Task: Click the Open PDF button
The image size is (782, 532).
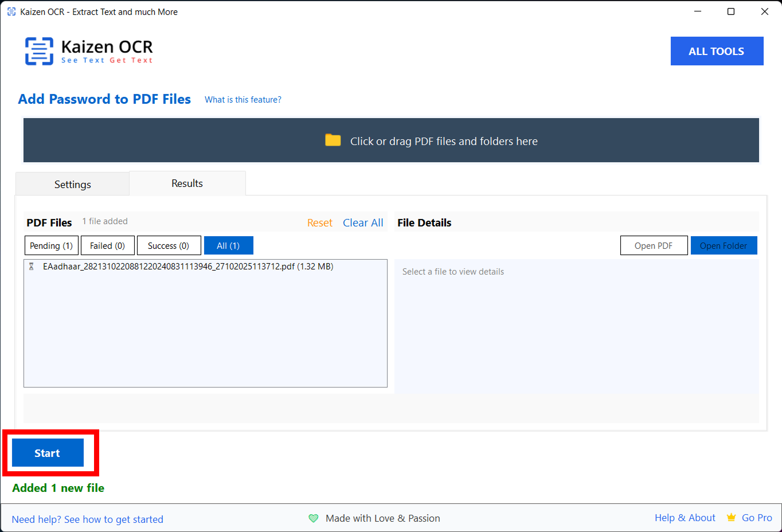Action: click(654, 245)
